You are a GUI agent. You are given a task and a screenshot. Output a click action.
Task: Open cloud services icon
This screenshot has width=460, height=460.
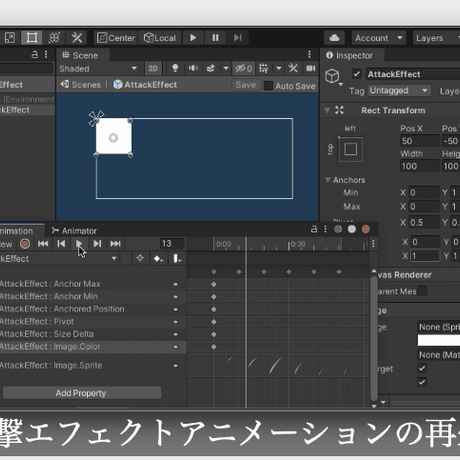point(334,38)
